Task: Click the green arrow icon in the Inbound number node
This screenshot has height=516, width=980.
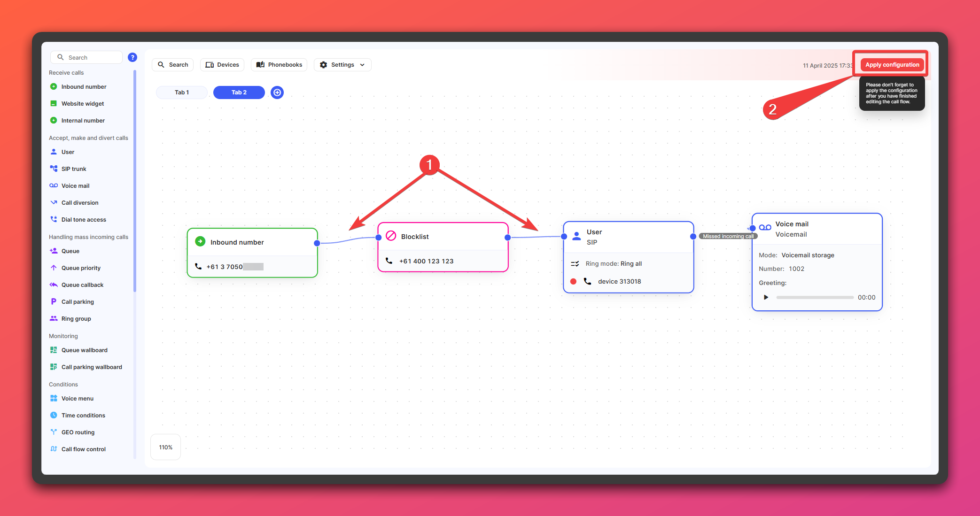Action: click(200, 241)
